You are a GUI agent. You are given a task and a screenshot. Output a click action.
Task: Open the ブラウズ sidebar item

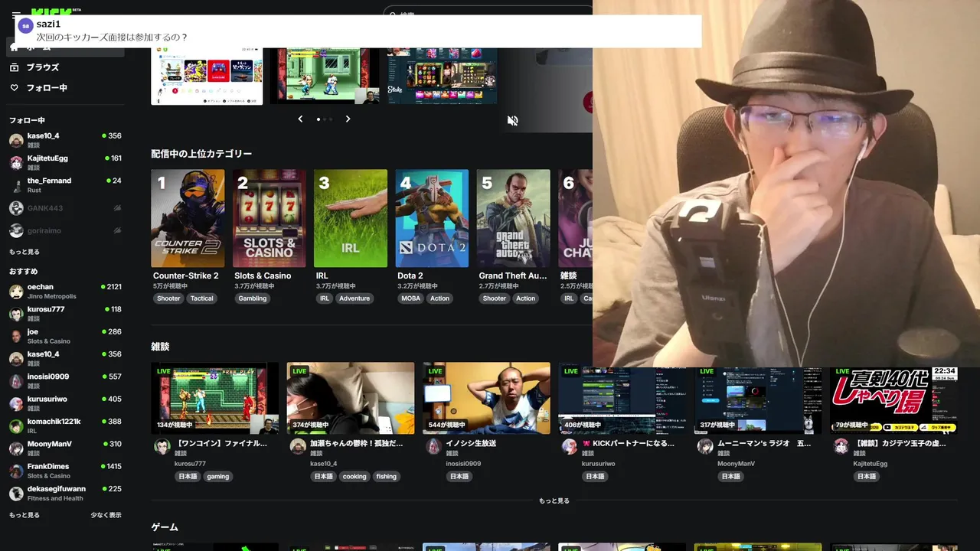click(x=64, y=67)
